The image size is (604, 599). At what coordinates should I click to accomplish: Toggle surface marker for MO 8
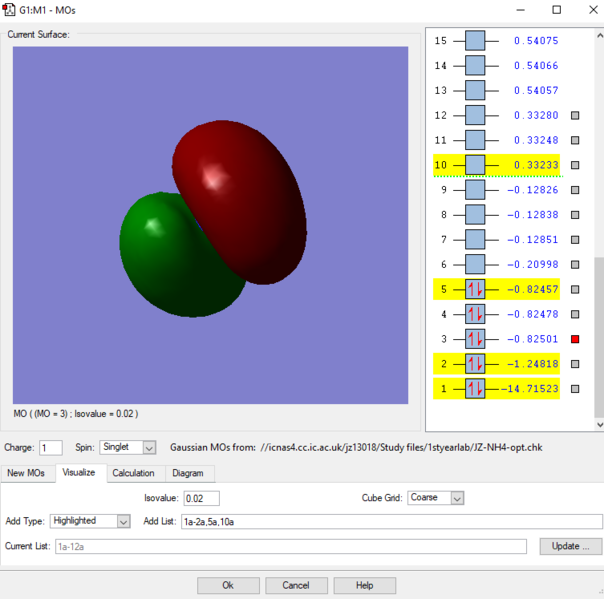pos(575,215)
